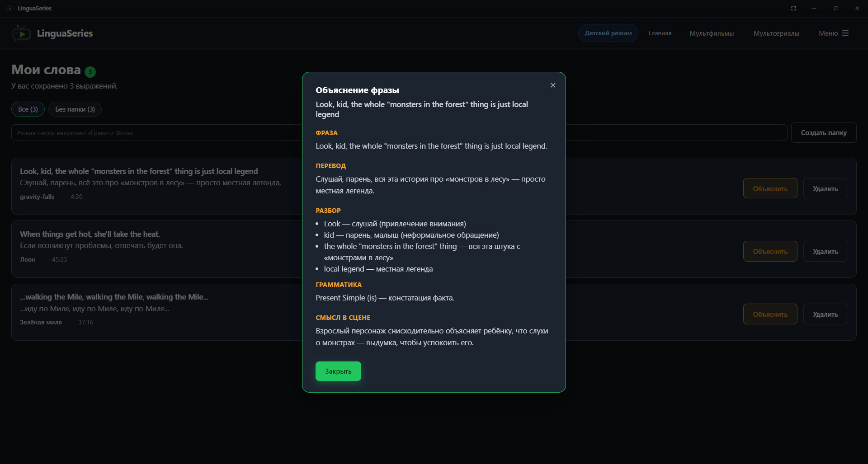Image resolution: width=868 pixels, height=464 pixels.
Task: Select the Все (3) filter chip
Action: click(28, 109)
